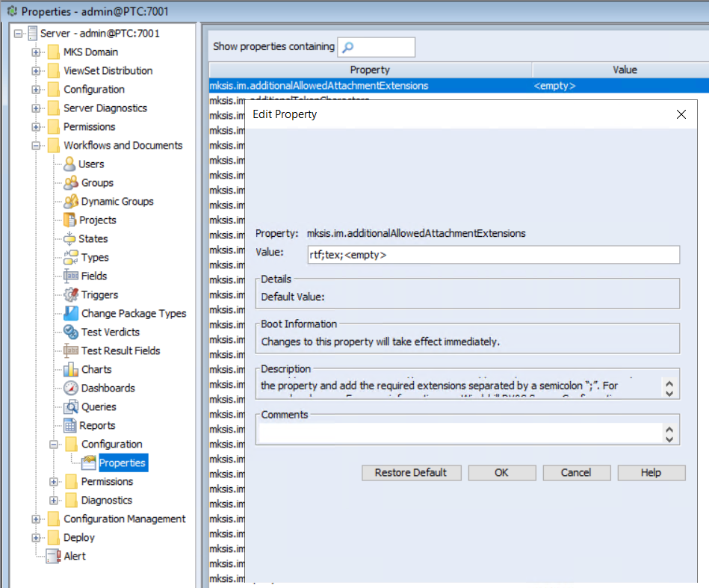The width and height of the screenshot is (709, 588).
Task: Click the Change Package Types icon
Action: 71,314
